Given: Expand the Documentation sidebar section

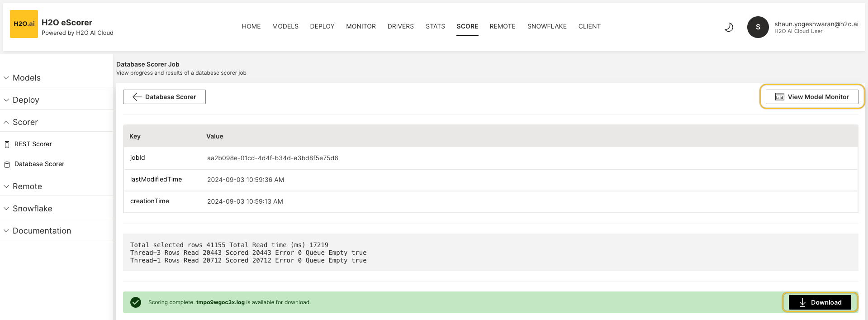Looking at the screenshot, I should pos(42,231).
